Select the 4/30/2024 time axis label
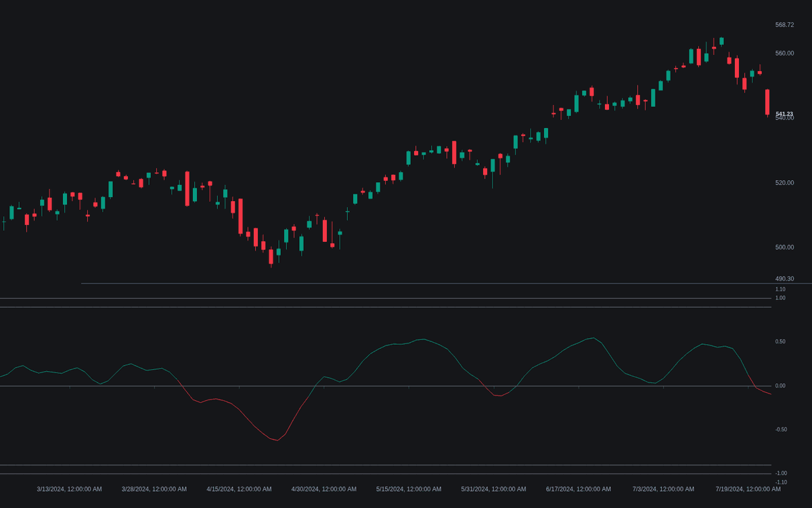The image size is (812, 508). [324, 489]
